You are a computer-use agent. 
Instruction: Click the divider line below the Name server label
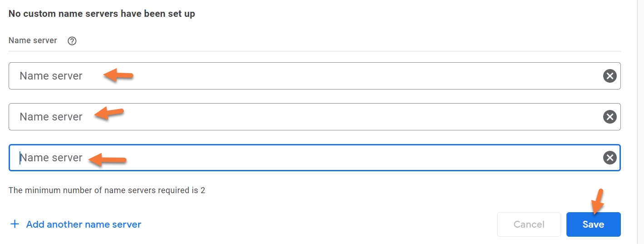(314, 51)
